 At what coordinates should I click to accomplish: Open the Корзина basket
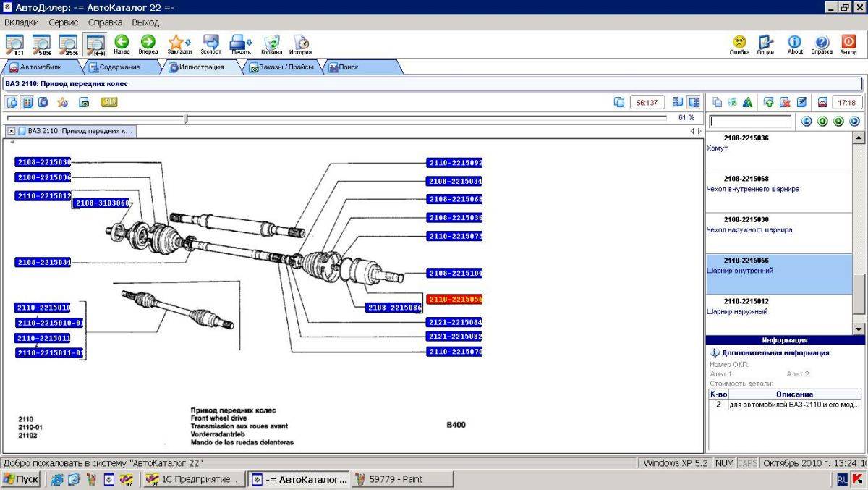coord(272,45)
